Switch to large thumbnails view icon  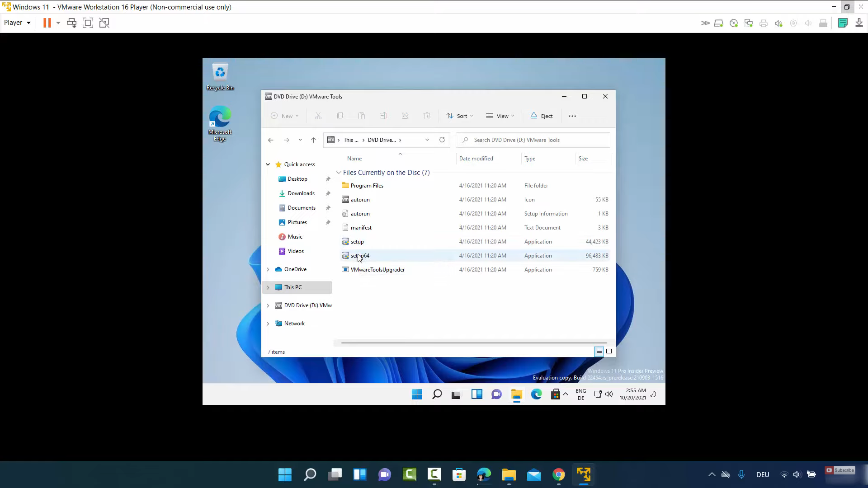[609, 352]
